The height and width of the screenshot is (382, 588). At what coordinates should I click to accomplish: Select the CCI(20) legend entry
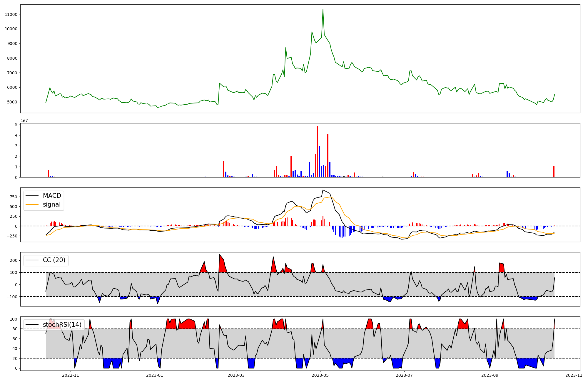pos(54,260)
